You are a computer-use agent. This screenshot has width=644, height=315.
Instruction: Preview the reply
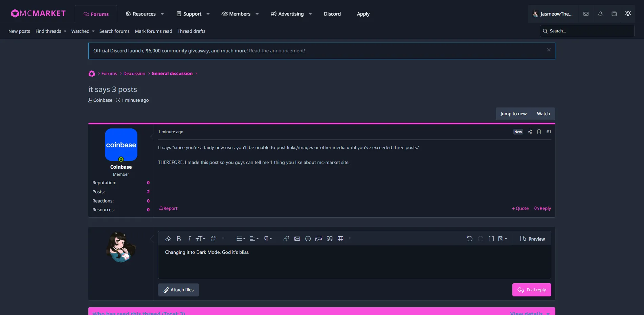[532, 239]
